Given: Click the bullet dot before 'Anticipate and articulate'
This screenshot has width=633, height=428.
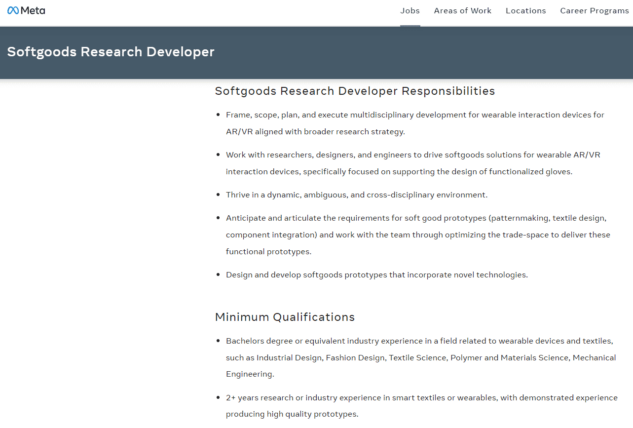Looking at the screenshot, I should (x=219, y=218).
